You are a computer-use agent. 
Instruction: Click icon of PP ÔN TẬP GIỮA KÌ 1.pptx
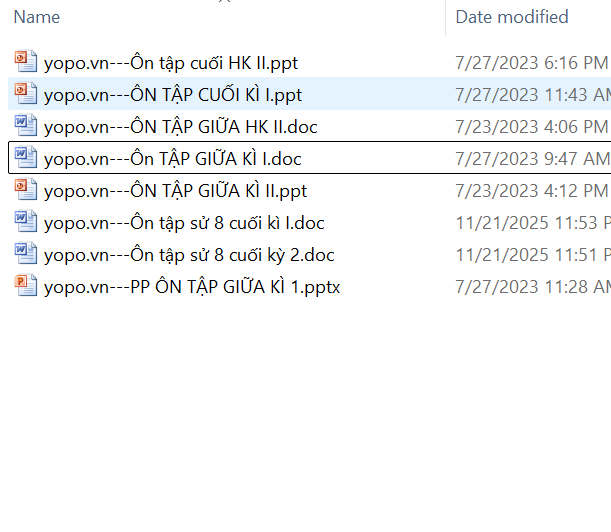pyautogui.click(x=26, y=287)
